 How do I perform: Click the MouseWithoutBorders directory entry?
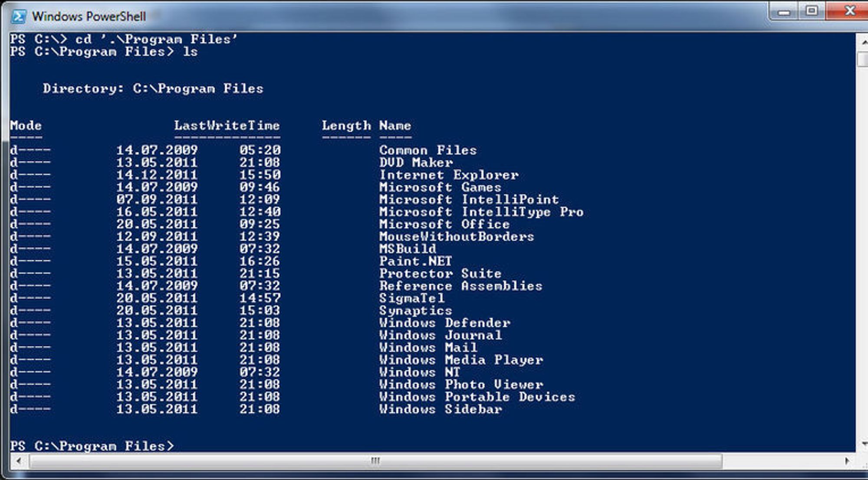pos(456,237)
